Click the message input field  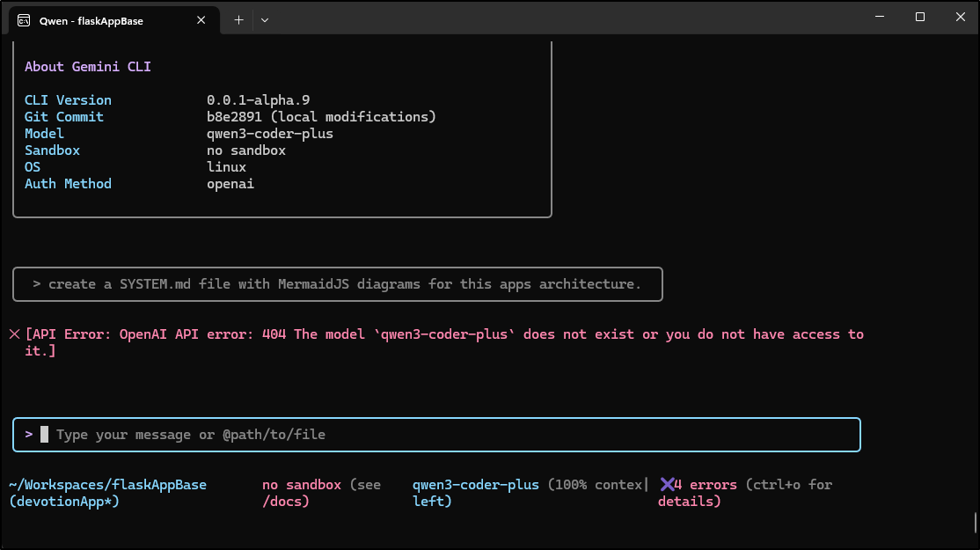[437, 435]
